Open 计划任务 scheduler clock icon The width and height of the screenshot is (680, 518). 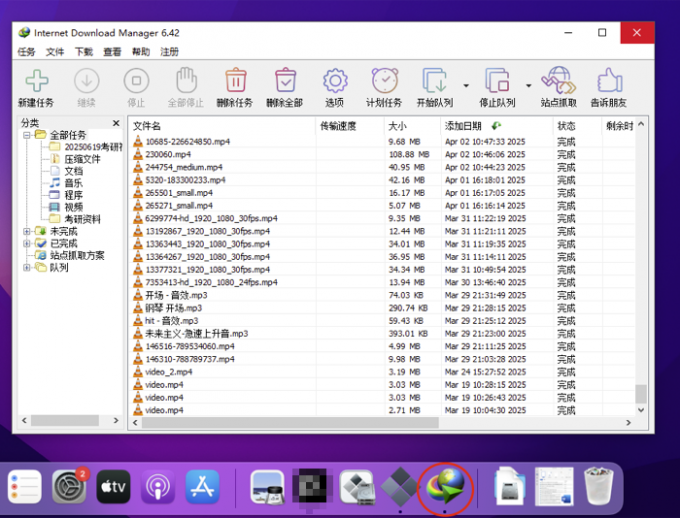(385, 80)
